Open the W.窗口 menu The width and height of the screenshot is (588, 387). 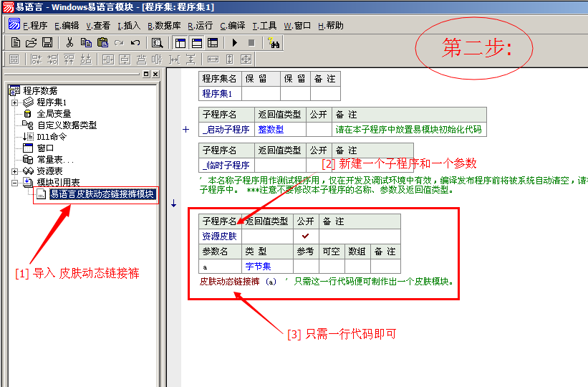(297, 26)
